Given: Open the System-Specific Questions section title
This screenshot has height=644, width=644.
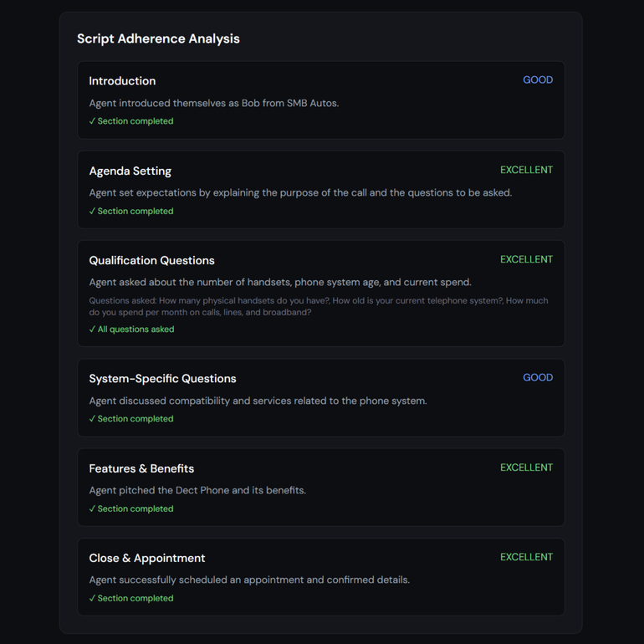Looking at the screenshot, I should (x=162, y=379).
